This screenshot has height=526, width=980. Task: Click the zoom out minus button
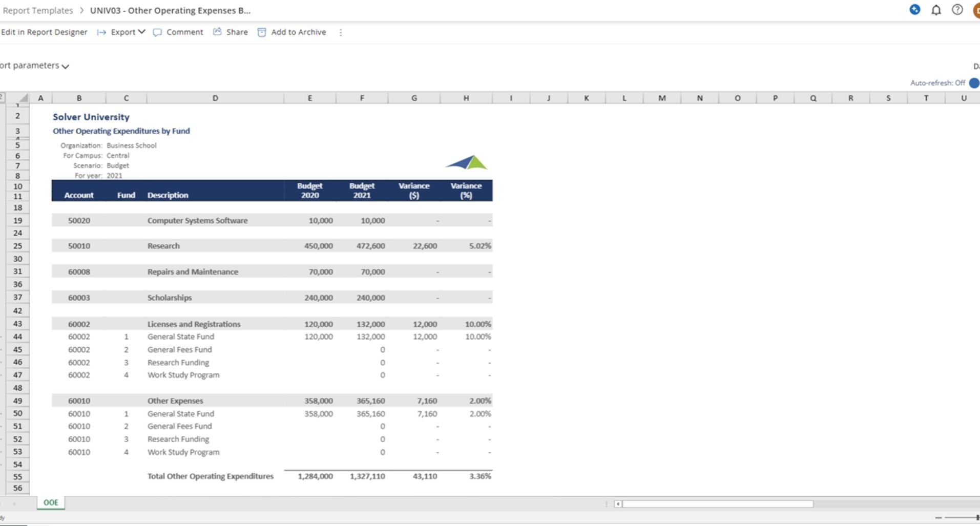click(x=939, y=518)
